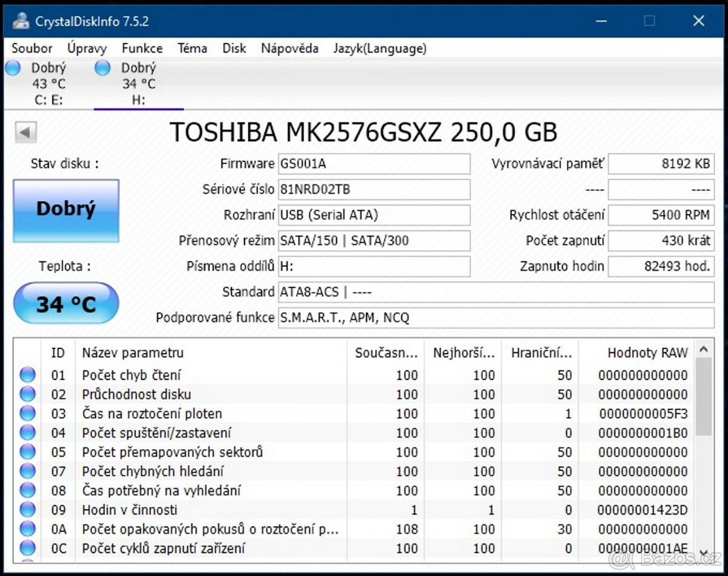Screen dimensions: 728x576
Task: Go to previous disk with left arrow
Action: point(26,132)
